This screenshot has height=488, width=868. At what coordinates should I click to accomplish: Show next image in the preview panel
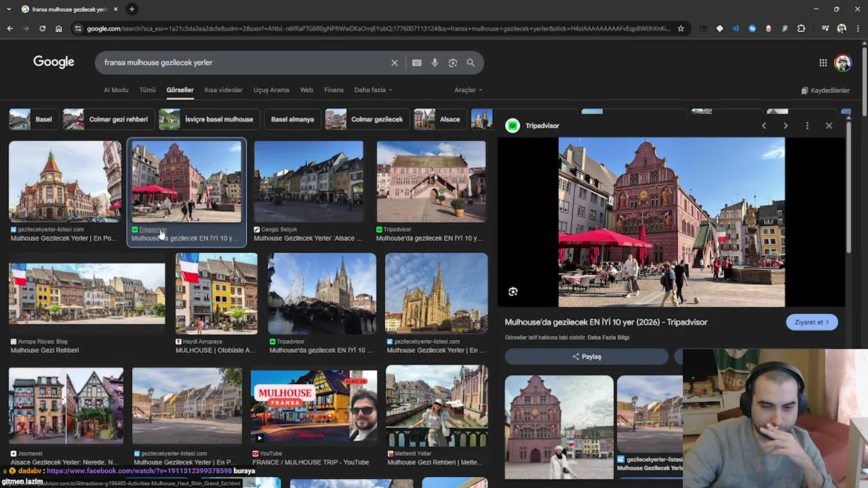pos(785,125)
